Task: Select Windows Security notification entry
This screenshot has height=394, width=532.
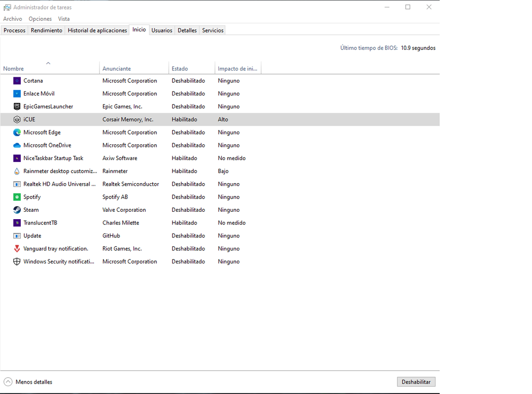Action: tap(59, 262)
